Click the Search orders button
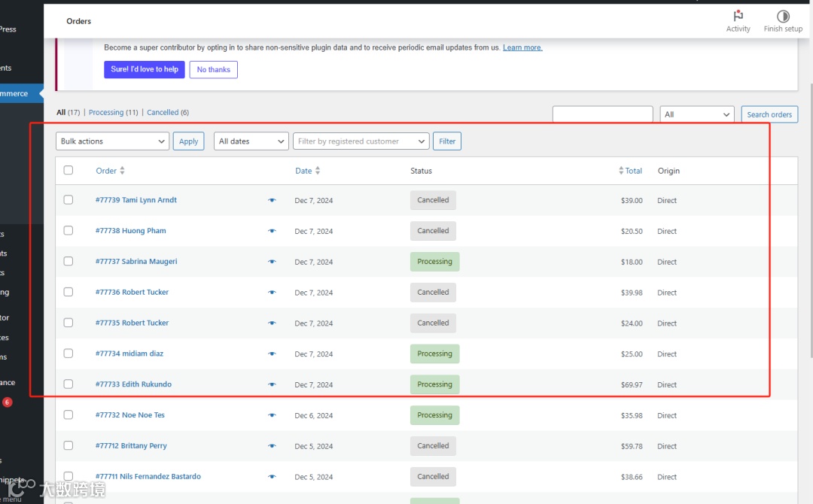813x504 pixels. pyautogui.click(x=769, y=114)
